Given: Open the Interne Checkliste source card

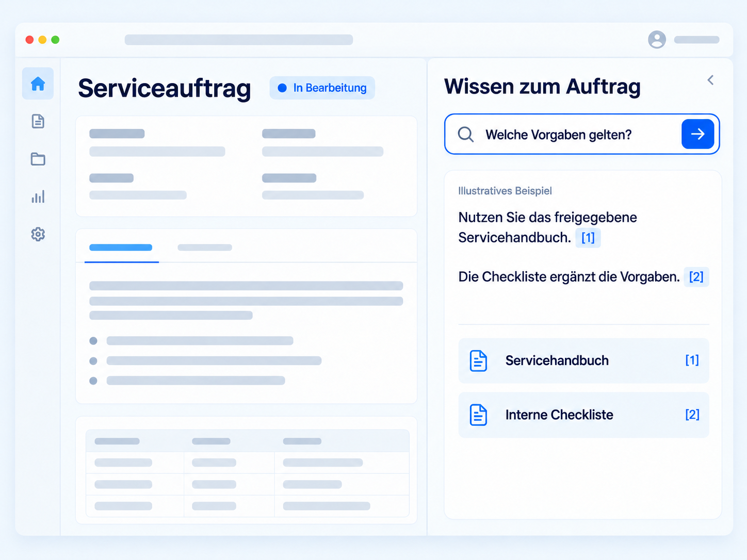Looking at the screenshot, I should click(x=583, y=415).
